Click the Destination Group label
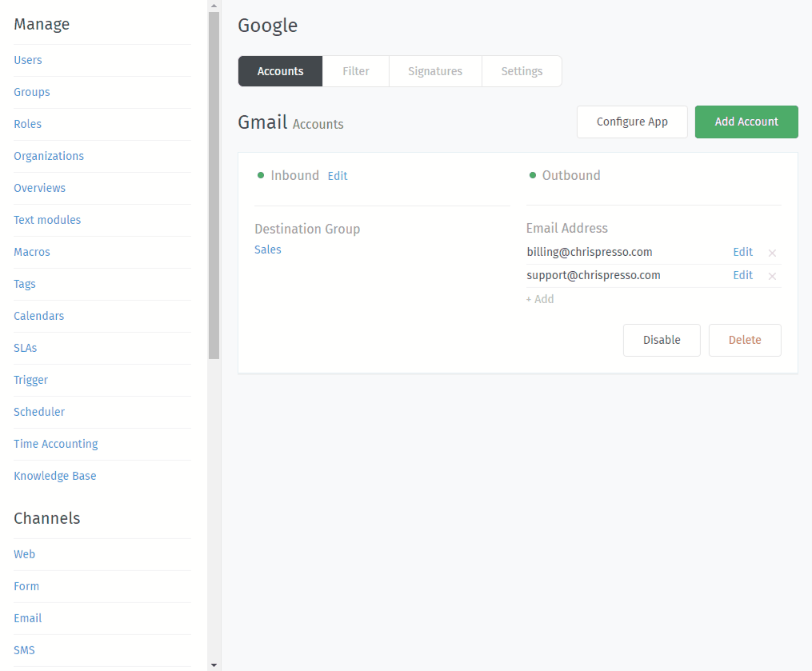 [307, 230]
